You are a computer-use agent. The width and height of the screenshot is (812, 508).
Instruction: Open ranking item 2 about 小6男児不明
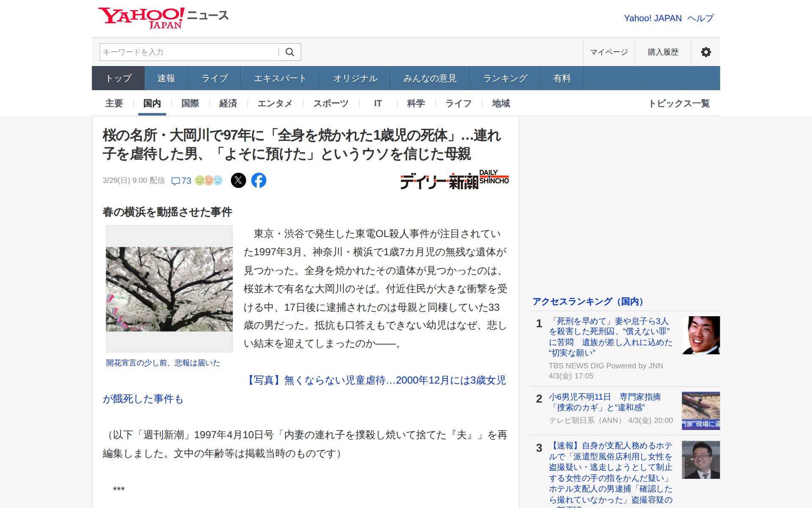[x=604, y=402]
